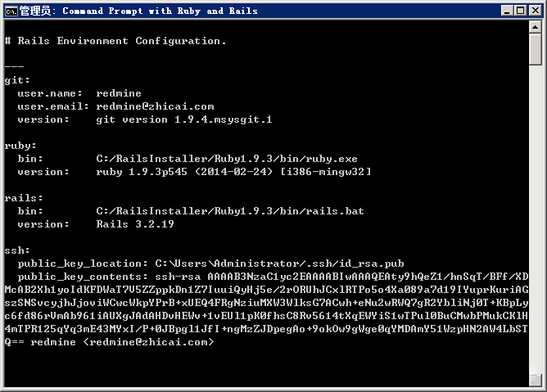Click the ssh-rsa public key contents text

point(328,277)
